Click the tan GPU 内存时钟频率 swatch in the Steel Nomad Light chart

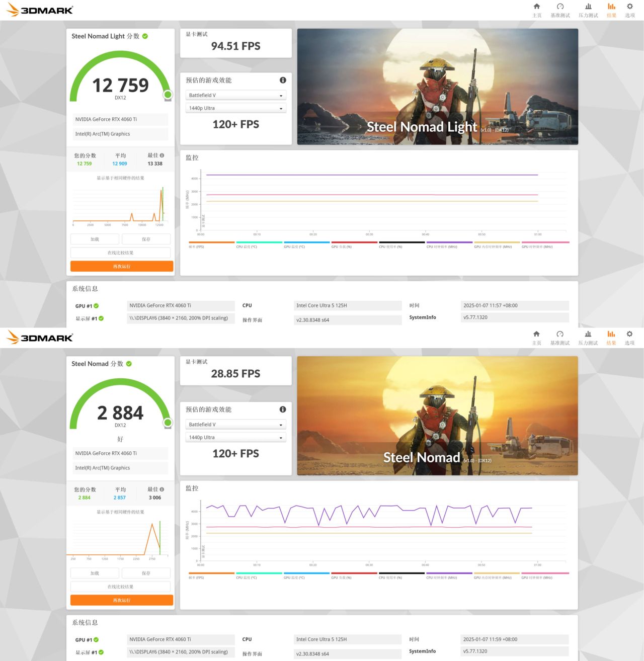click(497, 242)
